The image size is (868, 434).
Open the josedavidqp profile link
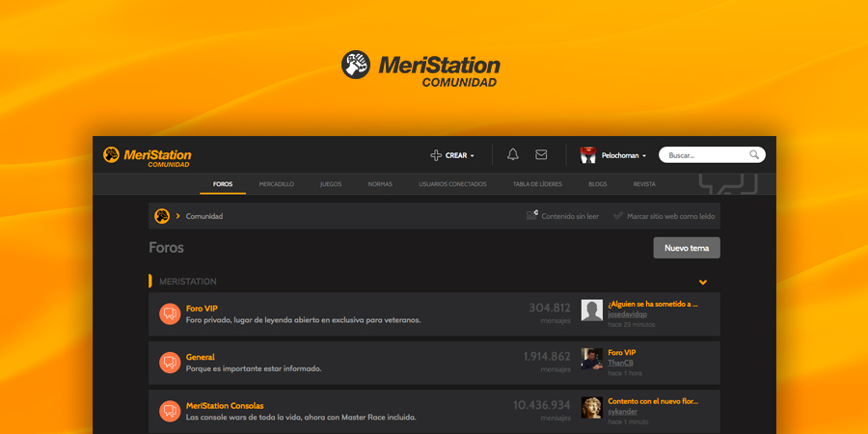(x=627, y=313)
